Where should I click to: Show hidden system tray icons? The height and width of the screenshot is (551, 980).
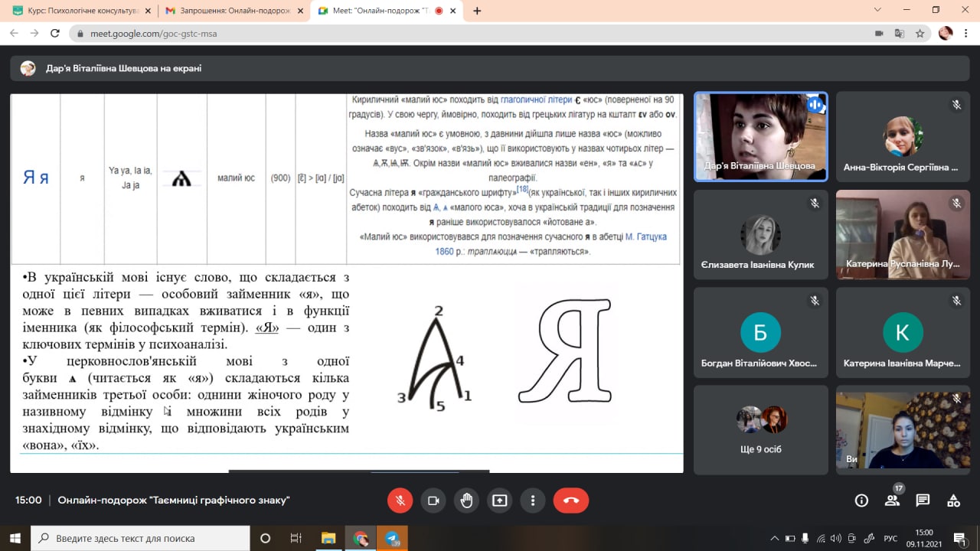774,538
